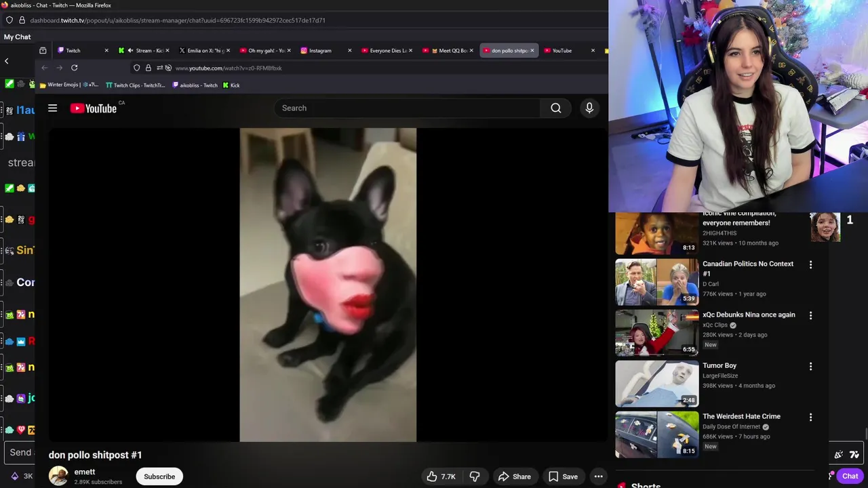Focus the YouTube search field
Screen dimensions: 868x488
click(x=407, y=108)
